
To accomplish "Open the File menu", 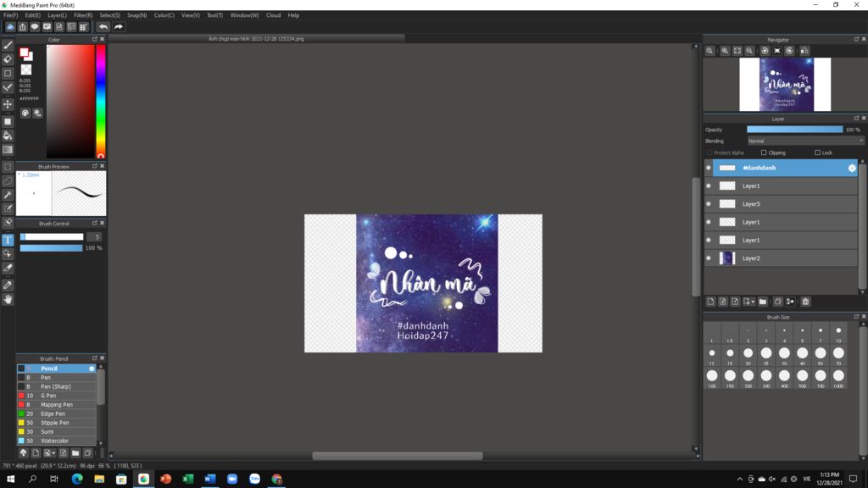I will (x=10, y=15).
